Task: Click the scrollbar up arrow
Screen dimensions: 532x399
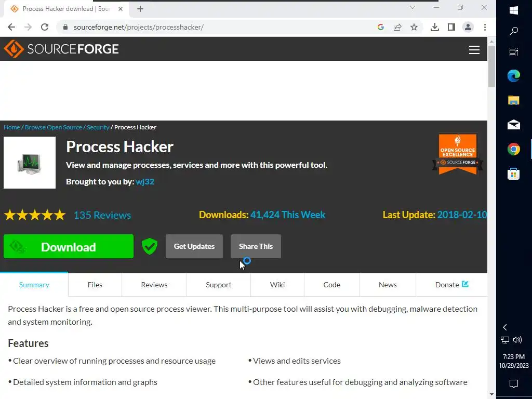Action: [x=491, y=41]
